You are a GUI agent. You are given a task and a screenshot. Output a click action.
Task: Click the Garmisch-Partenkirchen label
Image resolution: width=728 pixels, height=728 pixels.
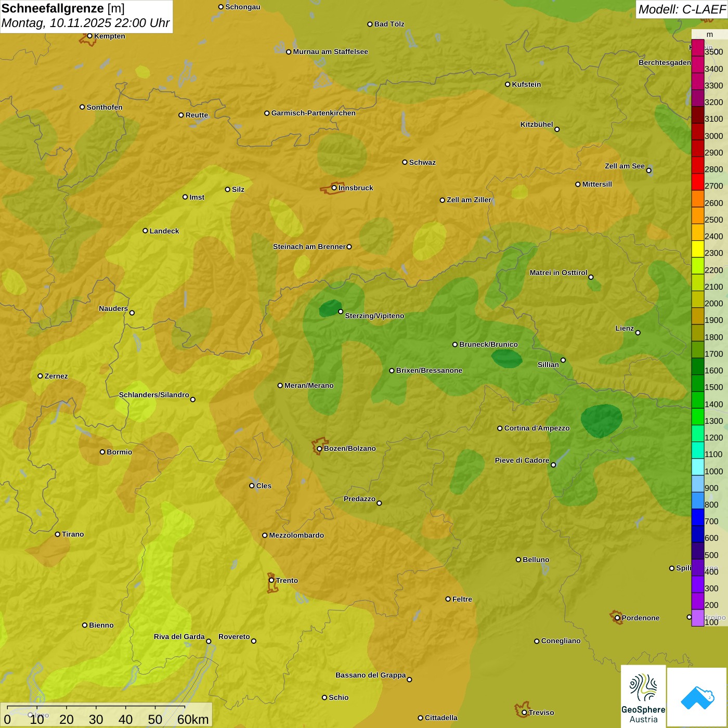(x=314, y=113)
